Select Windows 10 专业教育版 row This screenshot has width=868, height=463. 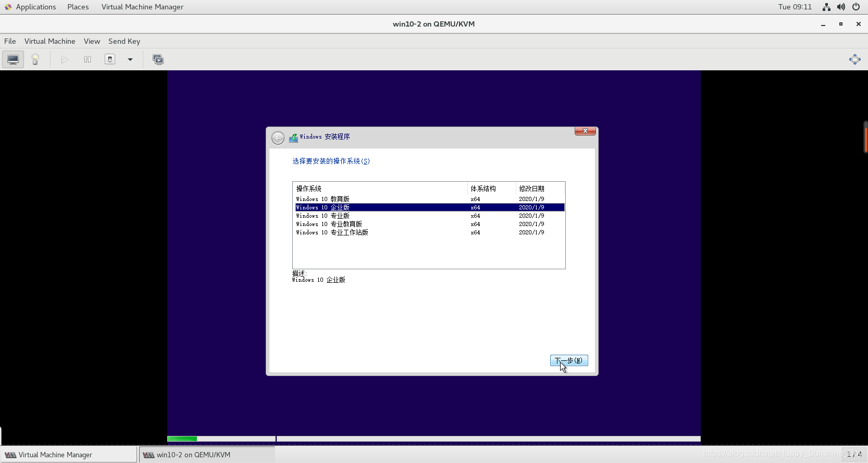coord(430,224)
